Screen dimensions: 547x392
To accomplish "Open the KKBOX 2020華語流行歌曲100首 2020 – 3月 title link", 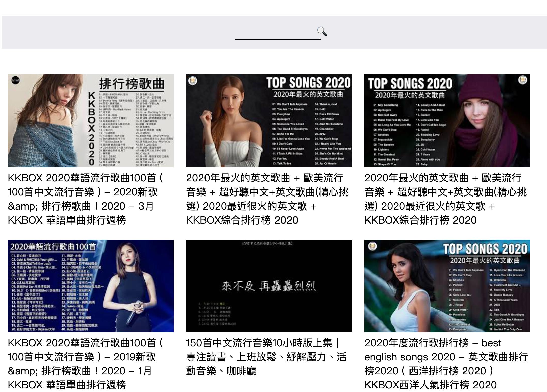I will [x=86, y=199].
